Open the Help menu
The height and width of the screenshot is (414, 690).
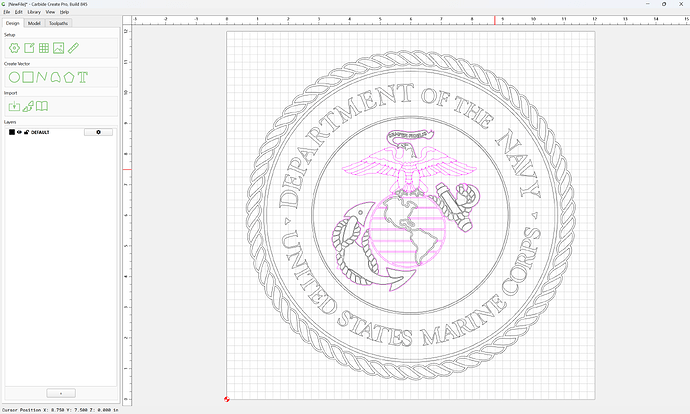(64, 12)
